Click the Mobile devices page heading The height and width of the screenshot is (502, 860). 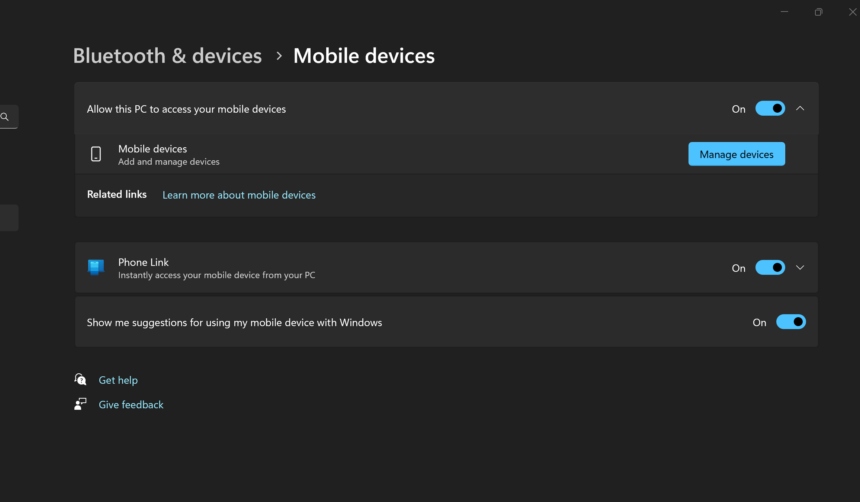pyautogui.click(x=364, y=56)
